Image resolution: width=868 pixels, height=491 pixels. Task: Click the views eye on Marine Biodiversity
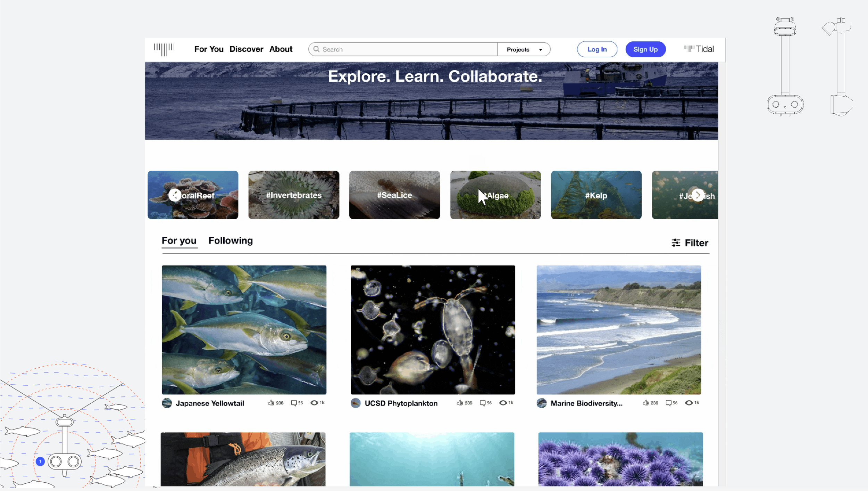click(689, 403)
